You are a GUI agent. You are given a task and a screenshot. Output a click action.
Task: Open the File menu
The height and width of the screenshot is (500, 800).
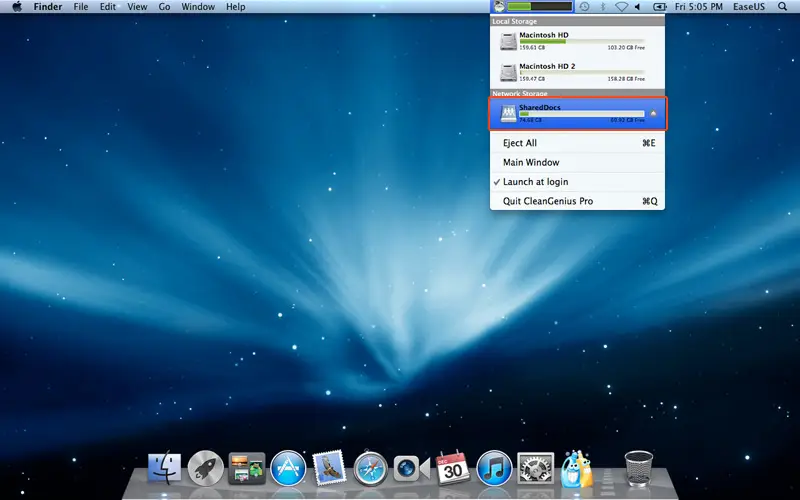81,7
